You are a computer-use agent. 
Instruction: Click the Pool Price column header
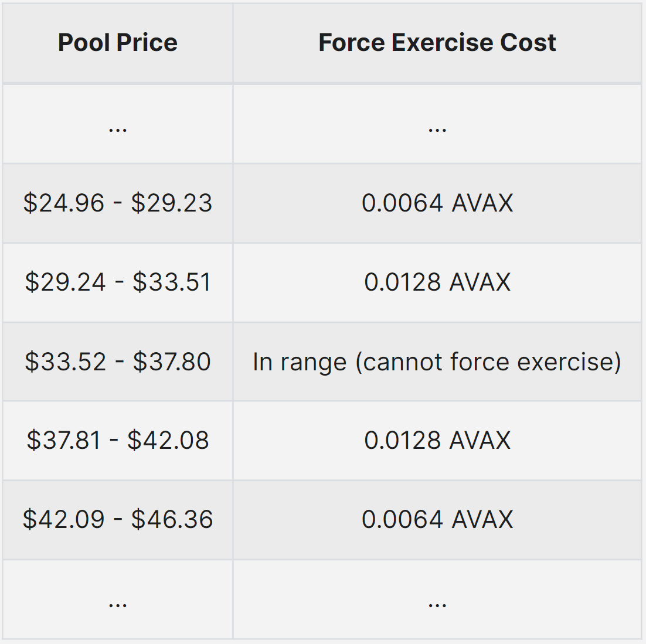click(x=117, y=43)
